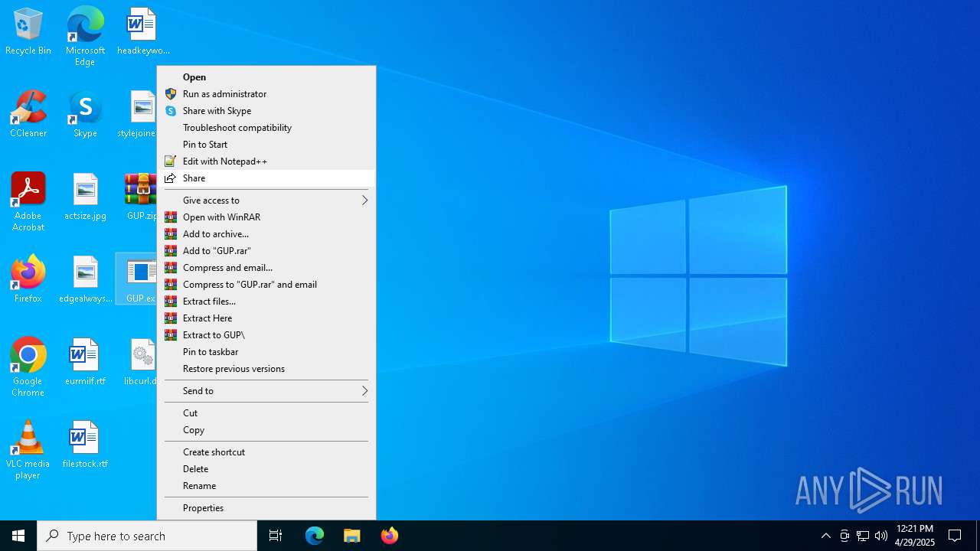Launch Microsoft Edge from the taskbar
Viewport: 980px width, 551px height.
315,536
